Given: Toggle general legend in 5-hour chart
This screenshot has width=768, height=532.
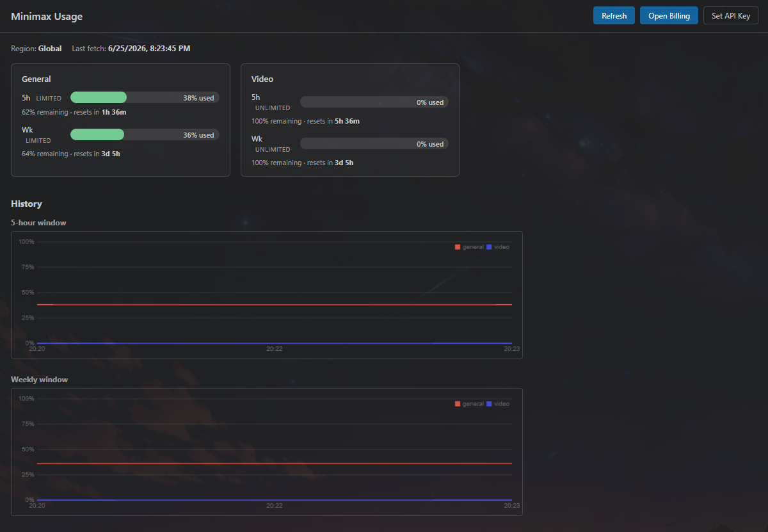Looking at the screenshot, I should pos(469,246).
